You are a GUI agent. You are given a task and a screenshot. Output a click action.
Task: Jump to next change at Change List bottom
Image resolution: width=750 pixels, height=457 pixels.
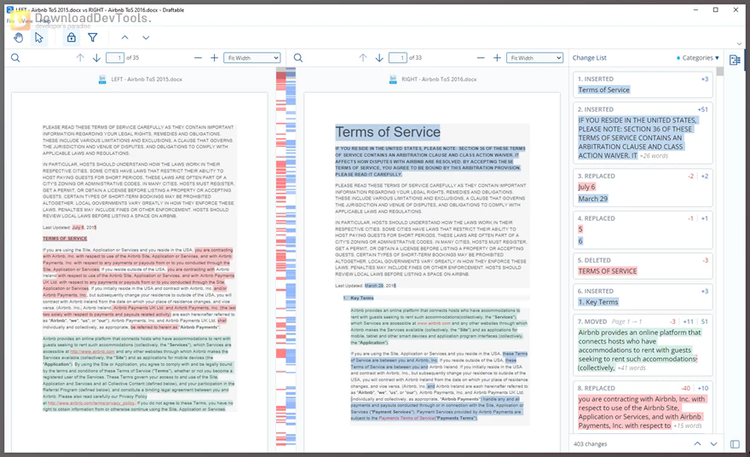714,444
